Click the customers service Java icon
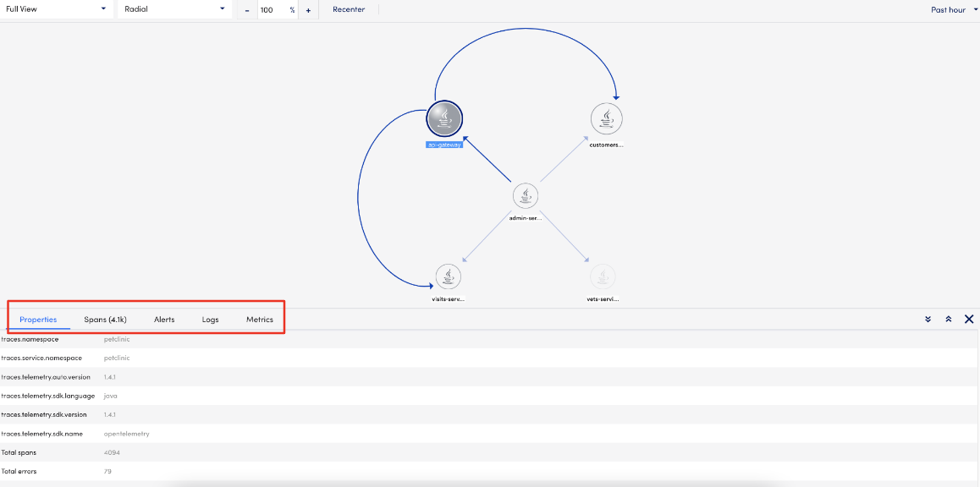This screenshot has height=487, width=980. click(605, 118)
